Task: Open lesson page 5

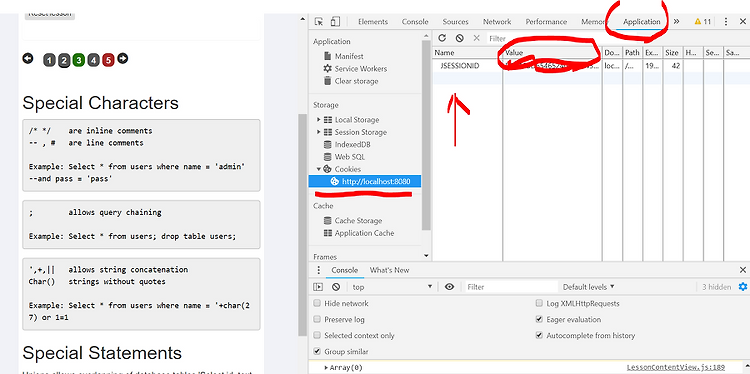Action: 109,60
